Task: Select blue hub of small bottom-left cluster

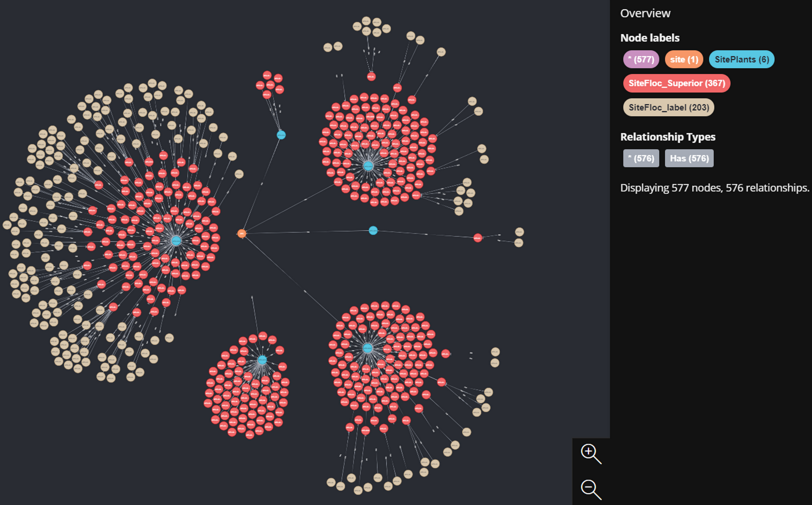Action: [x=262, y=360]
